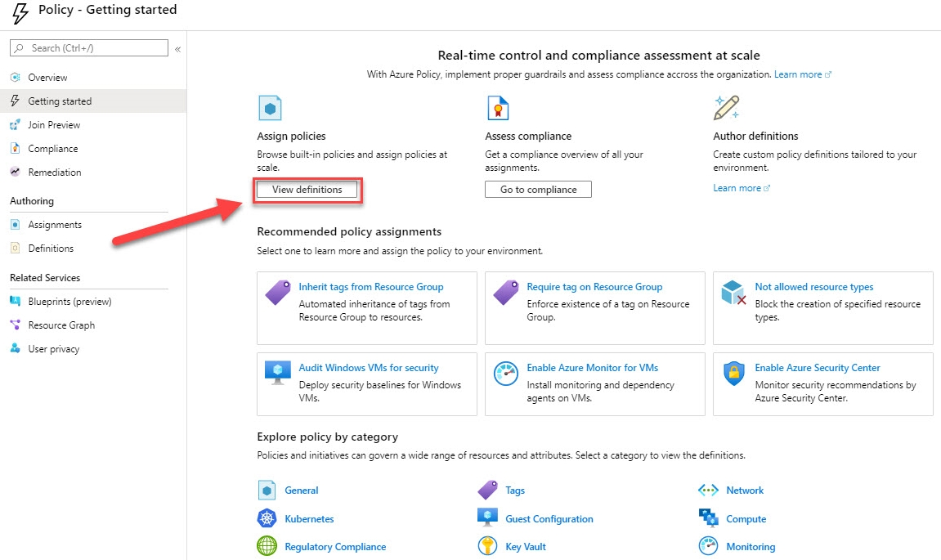Click the Definitions sidebar icon

(16, 248)
